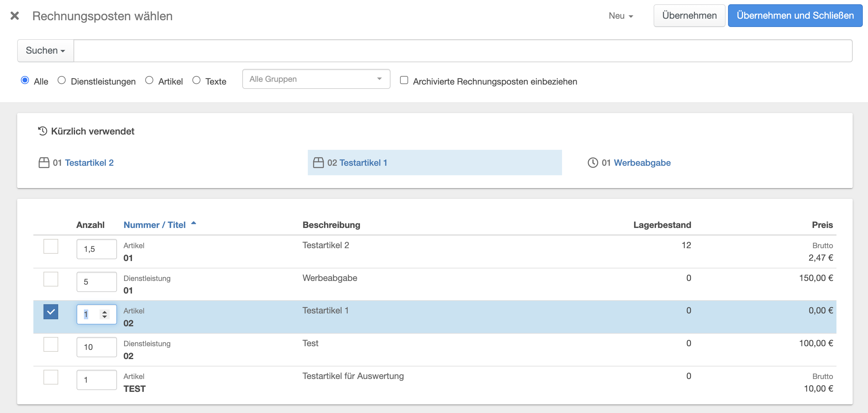Uncheck the Testartikel 1 row checkbox
The width and height of the screenshot is (868, 413).
tap(51, 312)
